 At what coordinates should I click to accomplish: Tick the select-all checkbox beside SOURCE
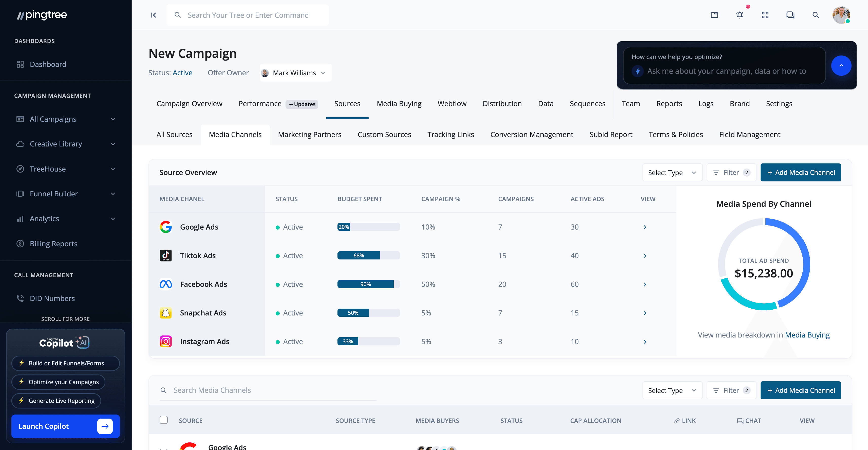click(164, 420)
